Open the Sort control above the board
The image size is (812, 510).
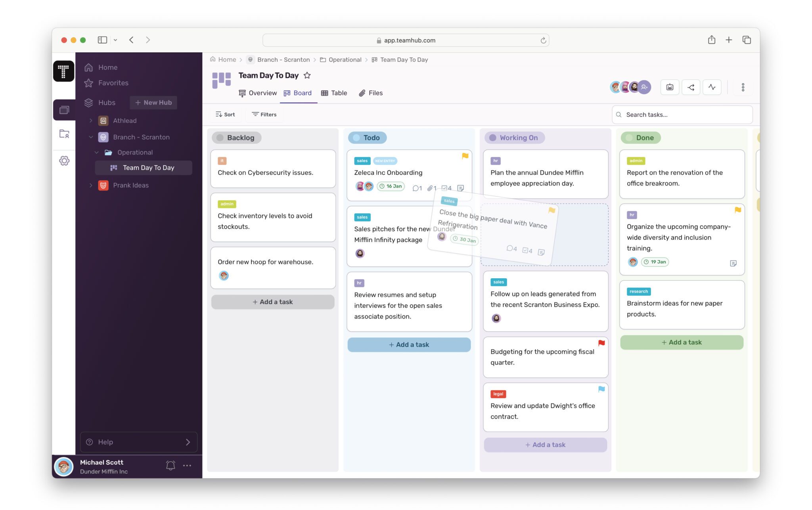coord(225,114)
